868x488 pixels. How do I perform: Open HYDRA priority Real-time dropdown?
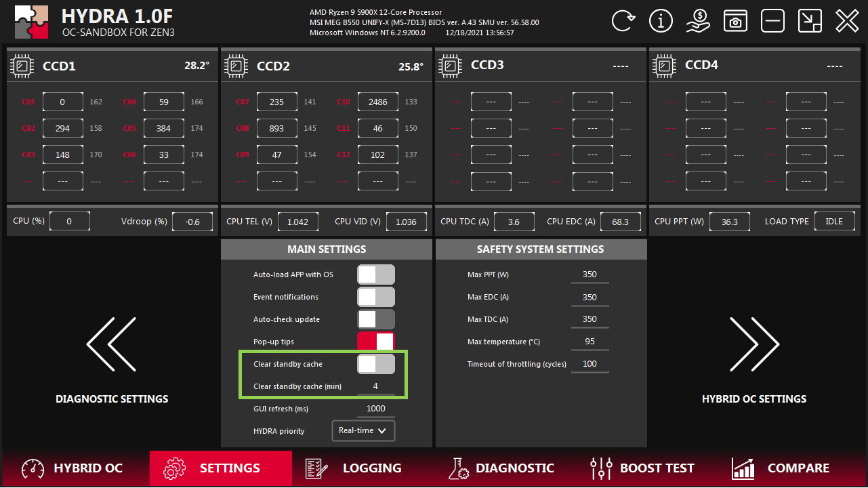click(x=363, y=430)
